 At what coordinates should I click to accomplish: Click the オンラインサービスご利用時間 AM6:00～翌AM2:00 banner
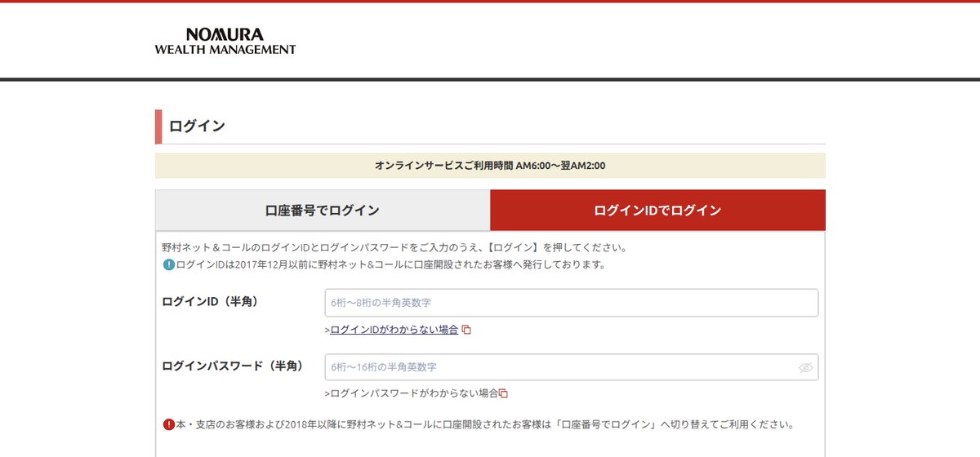click(490, 166)
